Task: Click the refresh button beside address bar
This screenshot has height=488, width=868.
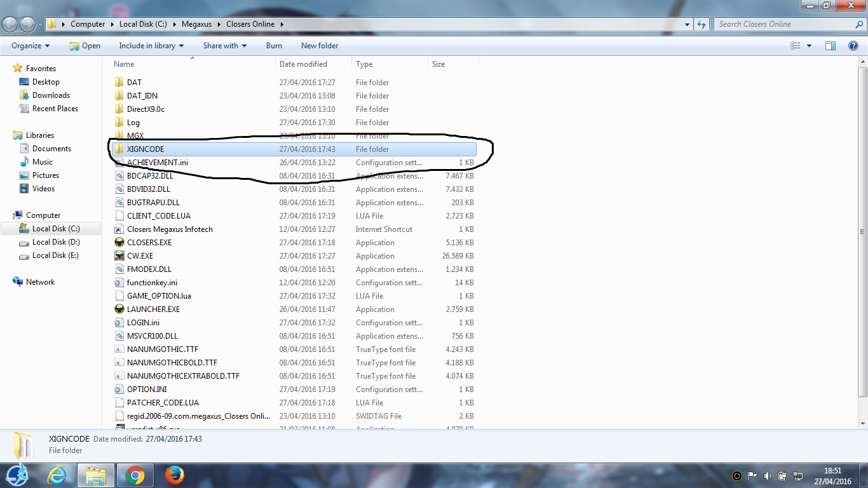Action: 702,24
